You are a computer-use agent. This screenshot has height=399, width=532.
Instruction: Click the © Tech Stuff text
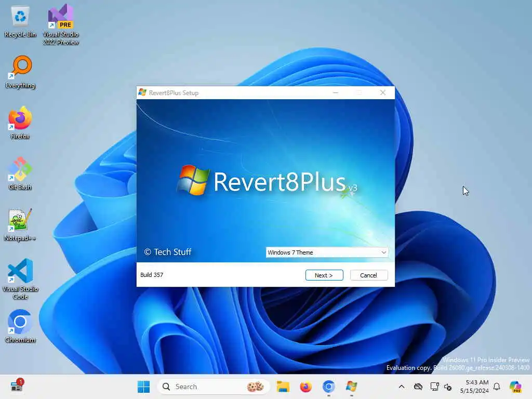point(168,252)
